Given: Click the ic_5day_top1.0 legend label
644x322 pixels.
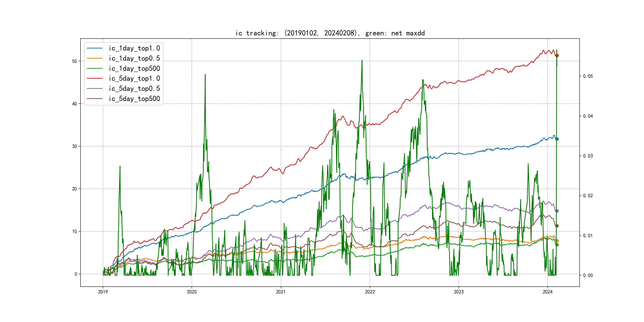Looking at the screenshot, I should (x=134, y=78).
